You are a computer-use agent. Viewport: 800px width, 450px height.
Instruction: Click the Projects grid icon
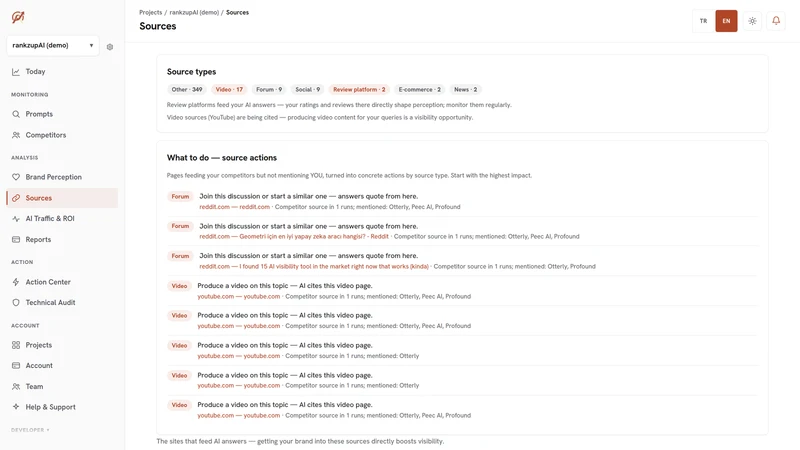16,345
